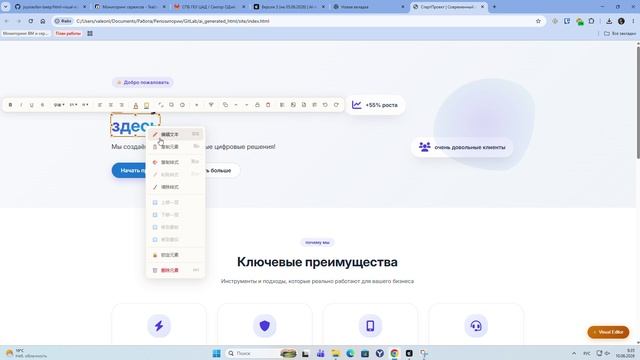
Task: Open the apps grid icon in bookmarks bar
Action: tap(90, 33)
